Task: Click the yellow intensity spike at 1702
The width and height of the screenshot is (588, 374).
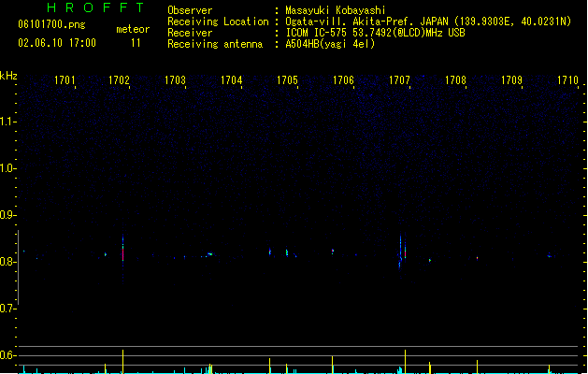Action: point(122,362)
